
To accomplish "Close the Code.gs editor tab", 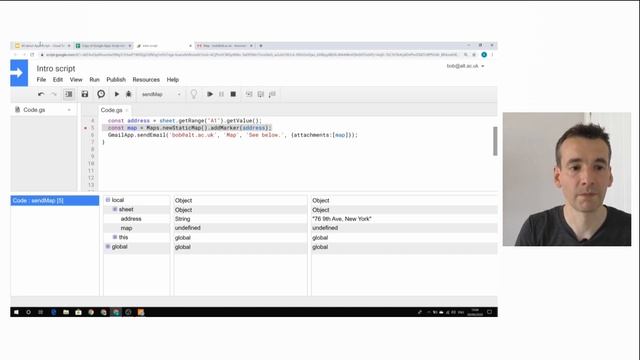I will click(127, 110).
